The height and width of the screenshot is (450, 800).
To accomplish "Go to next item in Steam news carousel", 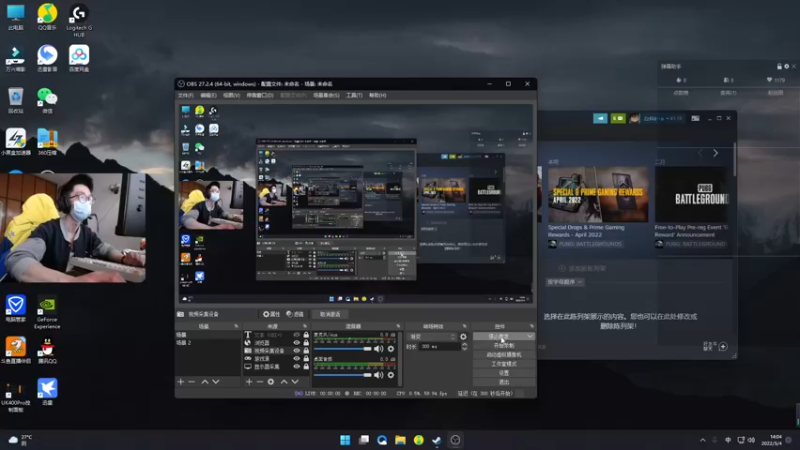I will click(715, 153).
